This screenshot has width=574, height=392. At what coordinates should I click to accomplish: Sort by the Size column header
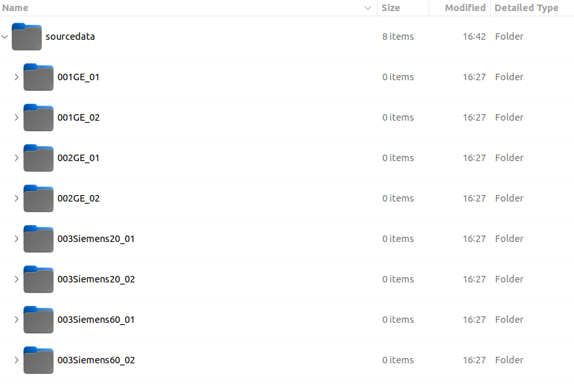click(x=391, y=8)
